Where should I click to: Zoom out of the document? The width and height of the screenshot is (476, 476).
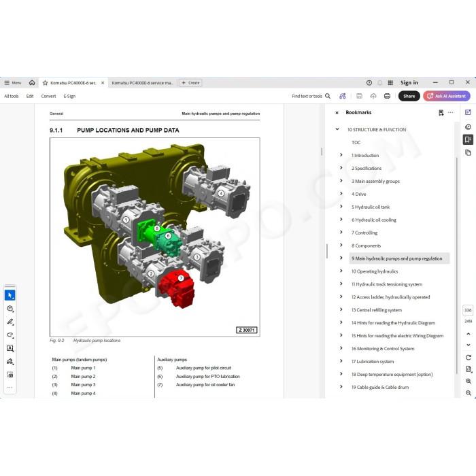pos(468,393)
